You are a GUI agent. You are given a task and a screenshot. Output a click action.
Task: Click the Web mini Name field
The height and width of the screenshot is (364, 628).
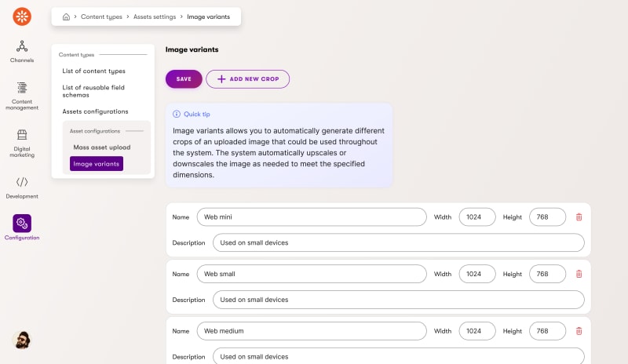pos(311,217)
